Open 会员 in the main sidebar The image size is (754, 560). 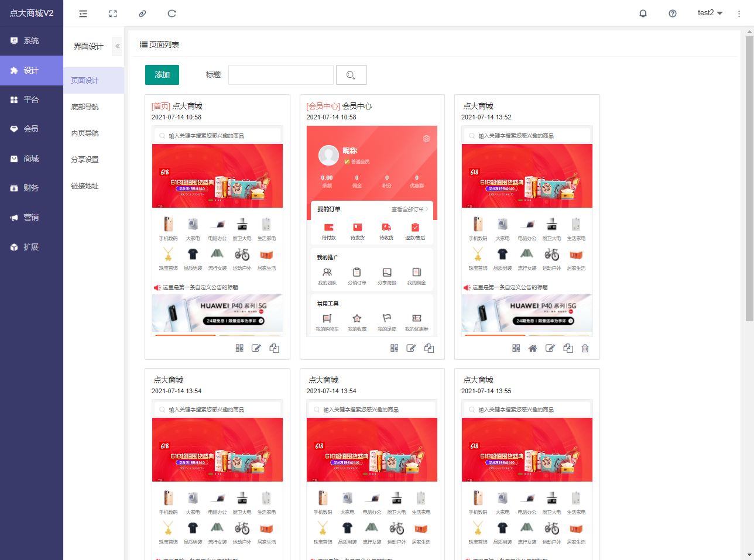(32, 129)
